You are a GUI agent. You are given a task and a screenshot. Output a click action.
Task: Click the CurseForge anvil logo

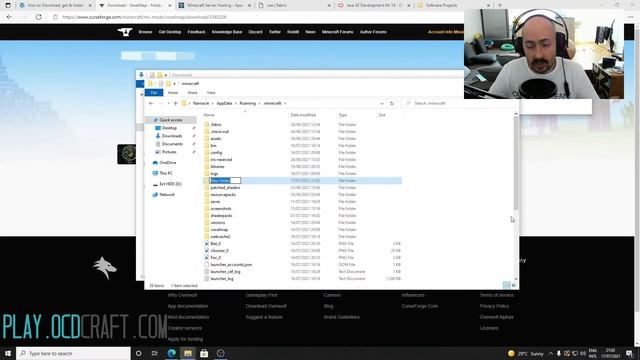[125, 31]
